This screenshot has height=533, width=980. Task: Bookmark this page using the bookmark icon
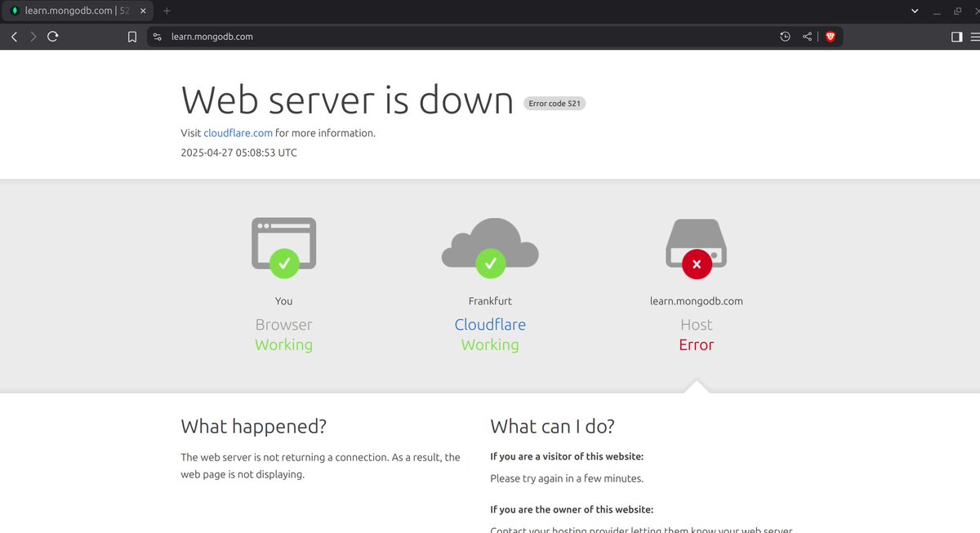click(x=131, y=36)
